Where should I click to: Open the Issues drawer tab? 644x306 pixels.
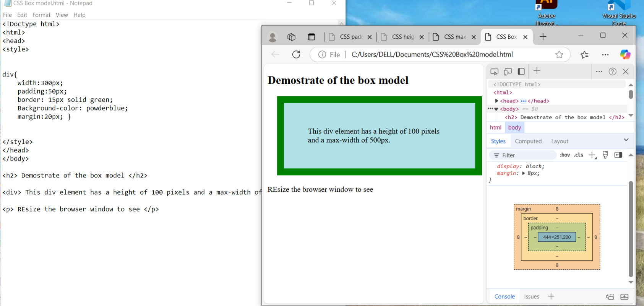point(532,296)
